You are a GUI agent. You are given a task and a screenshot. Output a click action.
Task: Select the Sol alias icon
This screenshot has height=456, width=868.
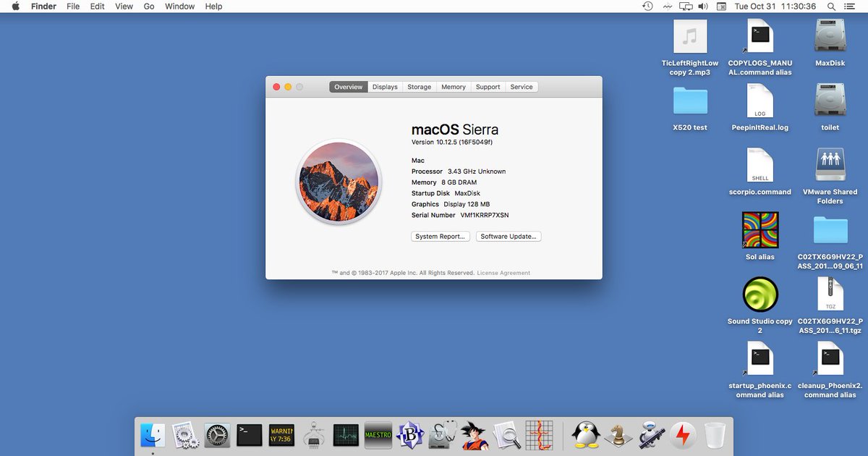(760, 230)
